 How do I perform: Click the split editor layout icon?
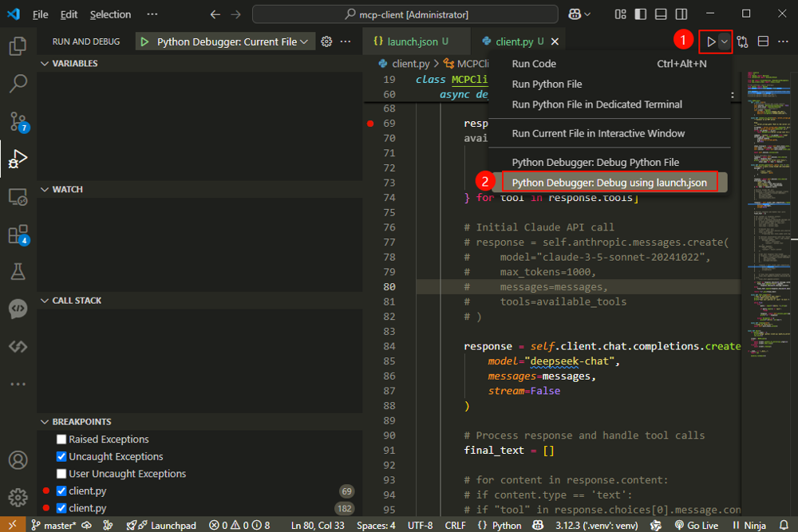point(763,41)
